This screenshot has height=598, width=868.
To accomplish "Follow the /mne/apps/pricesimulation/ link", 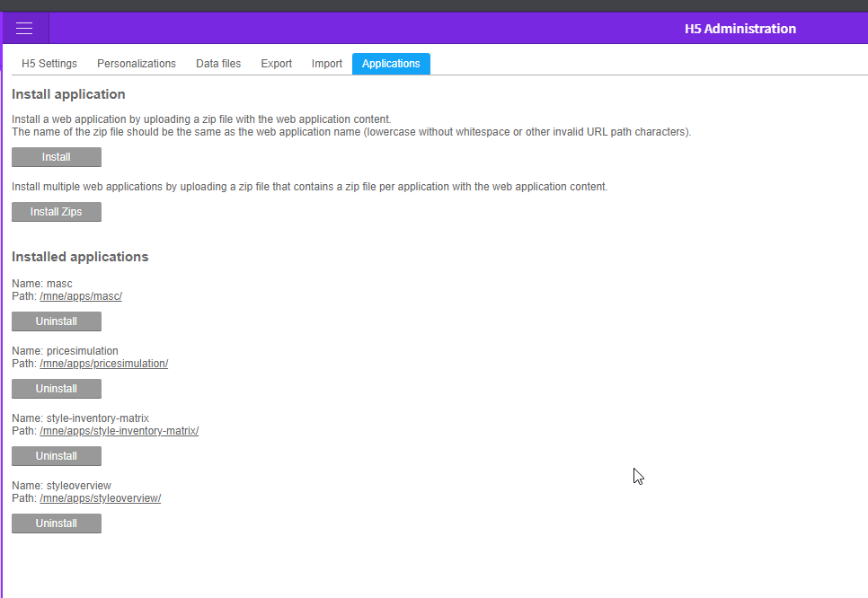I will pos(104,364).
